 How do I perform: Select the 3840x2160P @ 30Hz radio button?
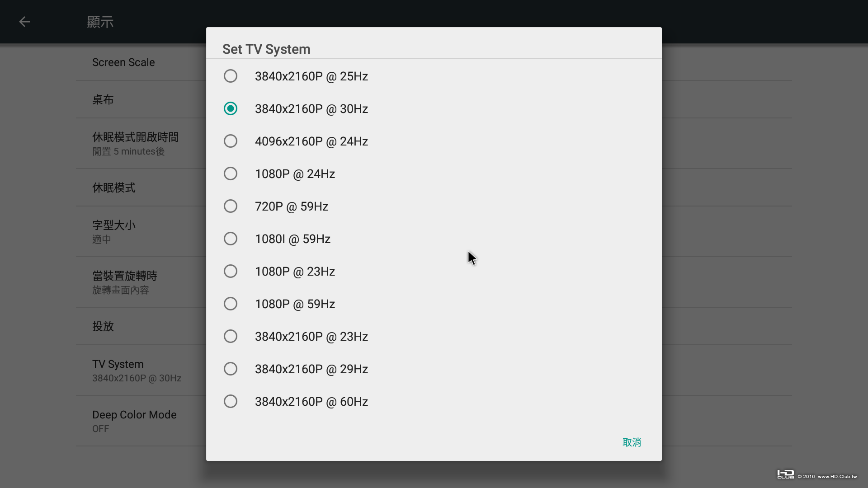coord(231,108)
